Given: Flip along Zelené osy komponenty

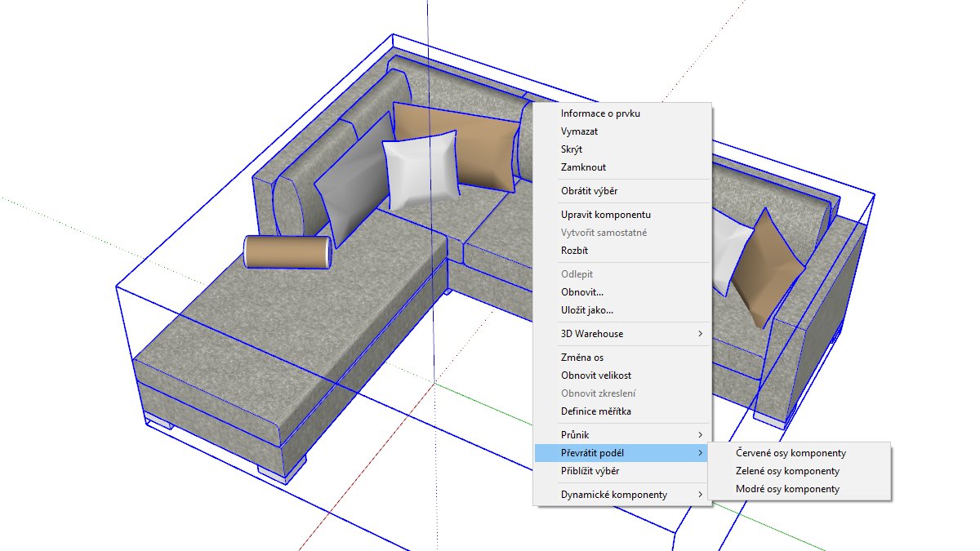Looking at the screenshot, I should tap(787, 471).
